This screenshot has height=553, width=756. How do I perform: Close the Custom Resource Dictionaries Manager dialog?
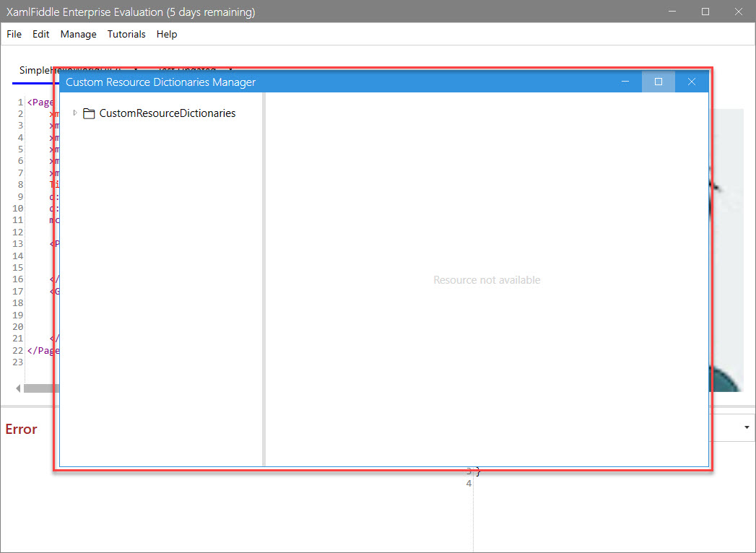(692, 82)
